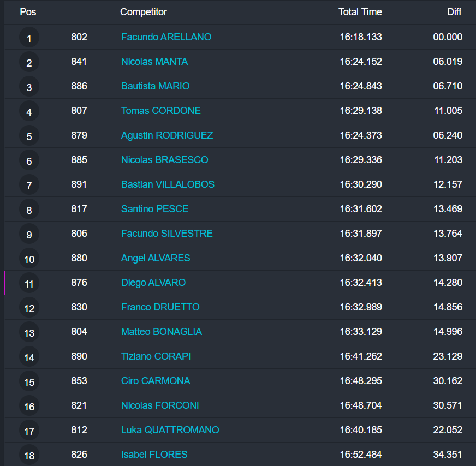Viewport: 476px width, 466px height.
Task: Select Bautista MARIO name link
Action: 155,86
